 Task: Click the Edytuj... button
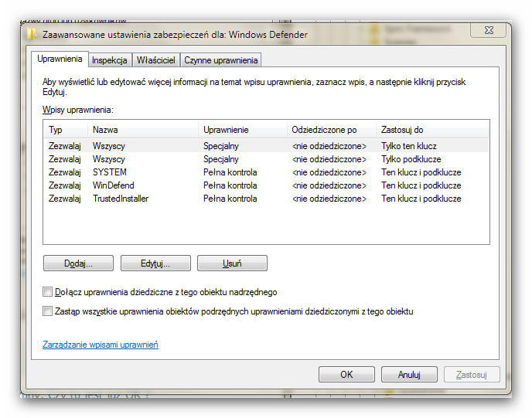[x=155, y=263]
